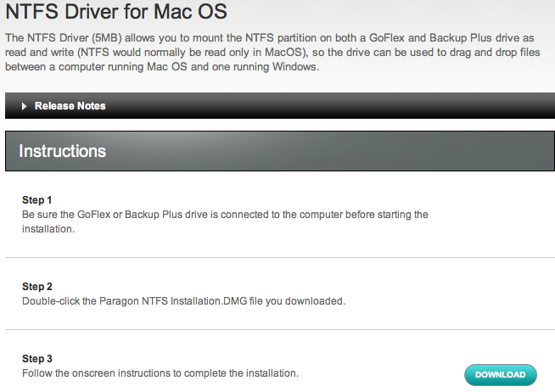Click the empty area of the Release Notes bar

point(329,106)
